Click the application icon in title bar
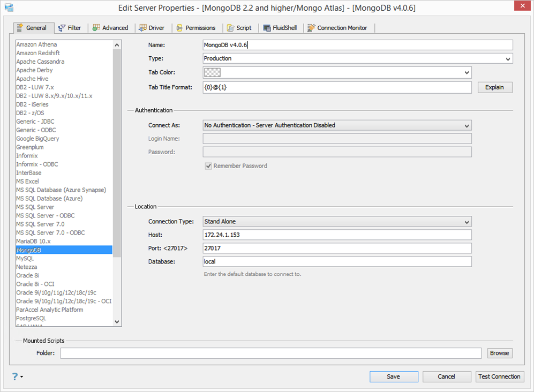 coord(9,7)
